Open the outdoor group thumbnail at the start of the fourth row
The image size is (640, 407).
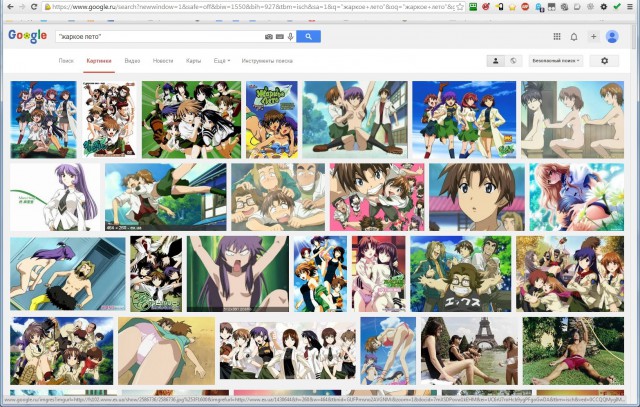click(x=62, y=351)
